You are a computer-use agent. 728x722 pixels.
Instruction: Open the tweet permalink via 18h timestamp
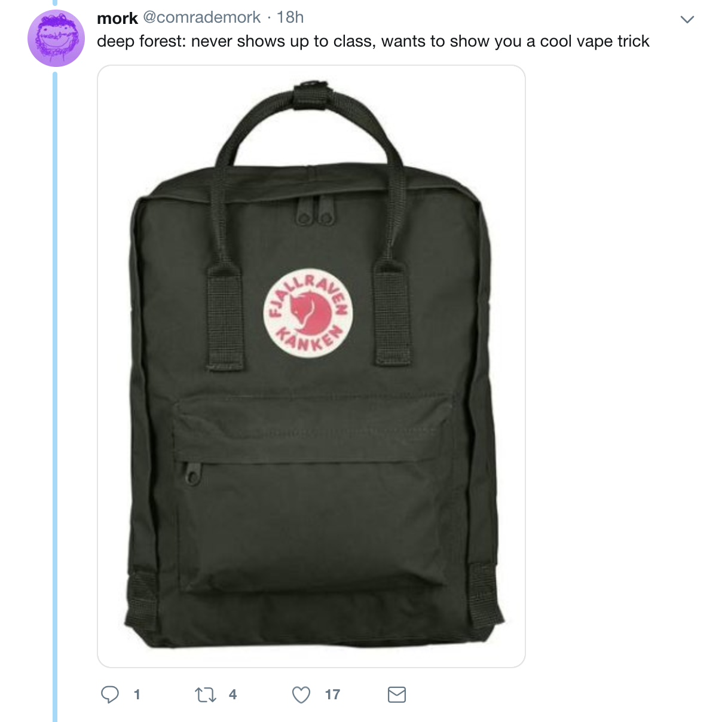[290, 18]
